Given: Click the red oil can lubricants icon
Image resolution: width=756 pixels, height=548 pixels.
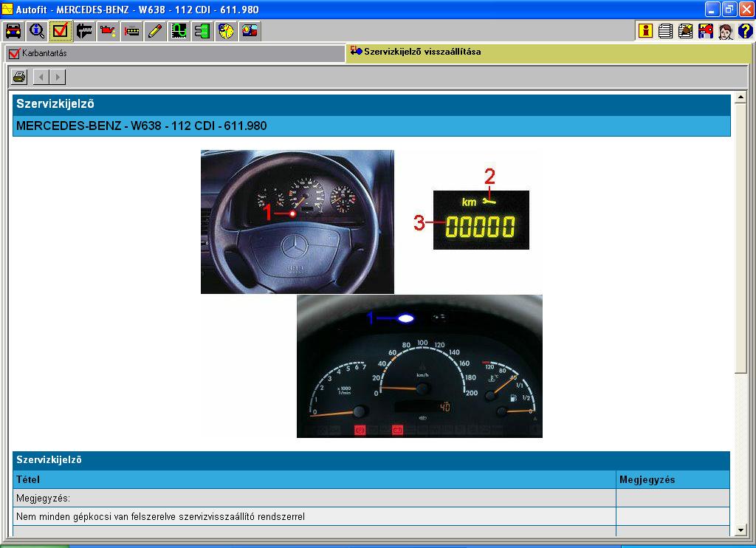Looking at the screenshot, I should (108, 31).
